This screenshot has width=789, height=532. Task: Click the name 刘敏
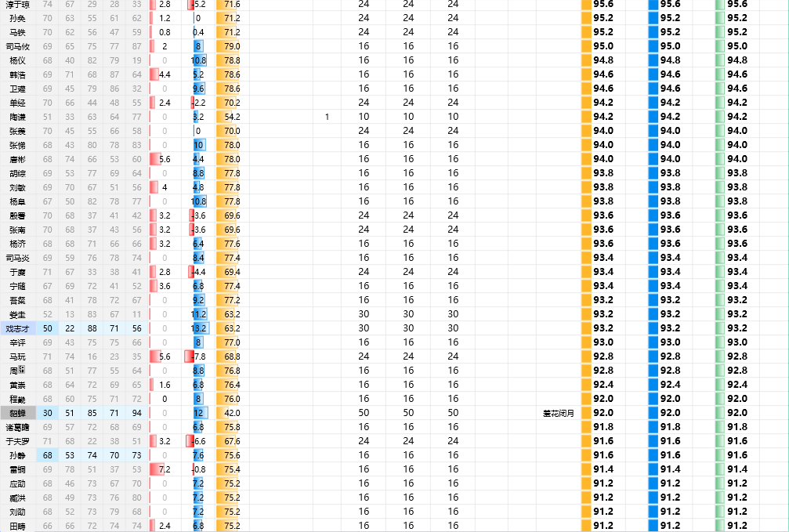tap(17, 188)
